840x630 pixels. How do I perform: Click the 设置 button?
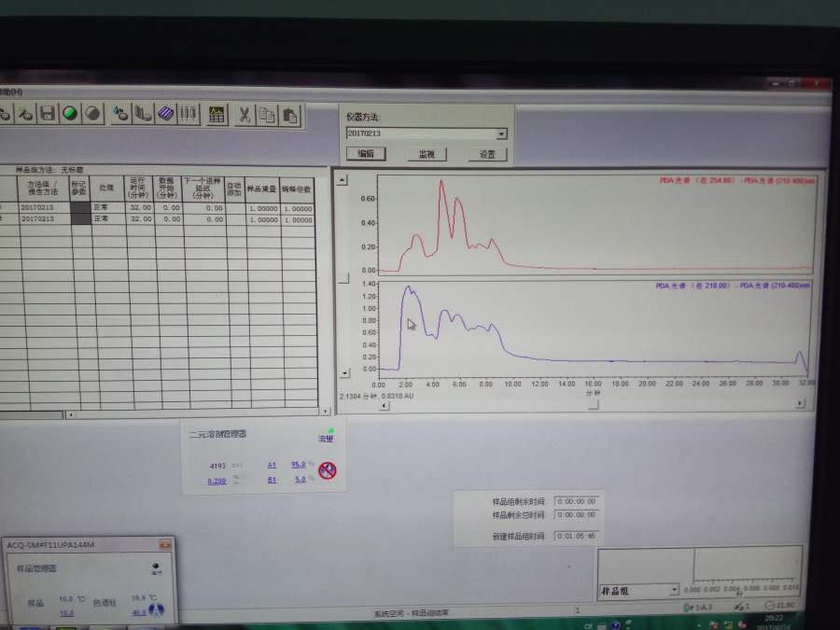tap(487, 154)
